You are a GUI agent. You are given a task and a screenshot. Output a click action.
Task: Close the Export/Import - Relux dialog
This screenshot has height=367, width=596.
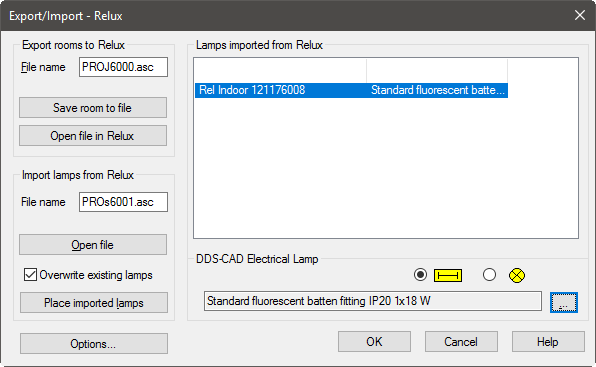[x=580, y=15]
